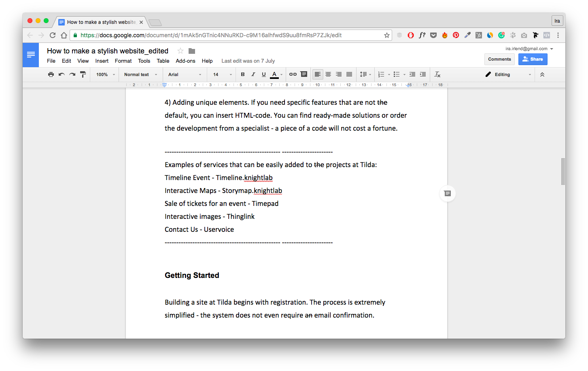588x371 pixels.
Task: Click the document title How to make a stylish website_edited
Action: (x=108, y=51)
